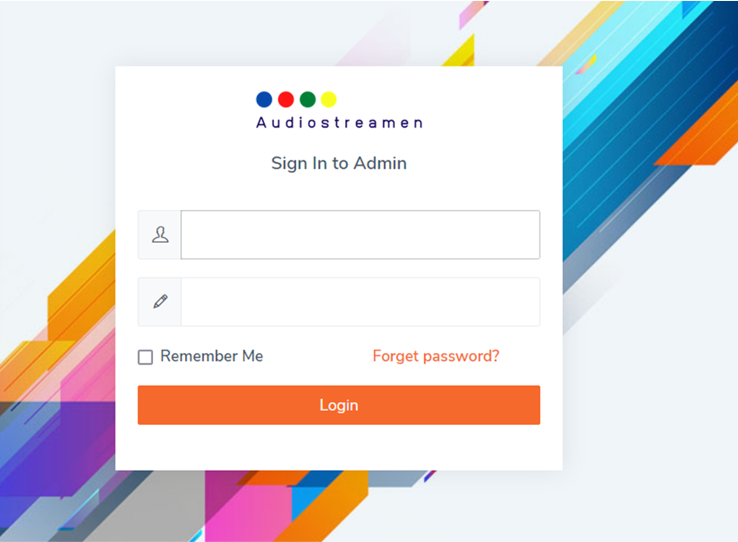
Task: Click the Remember Me label text
Action: 211,356
